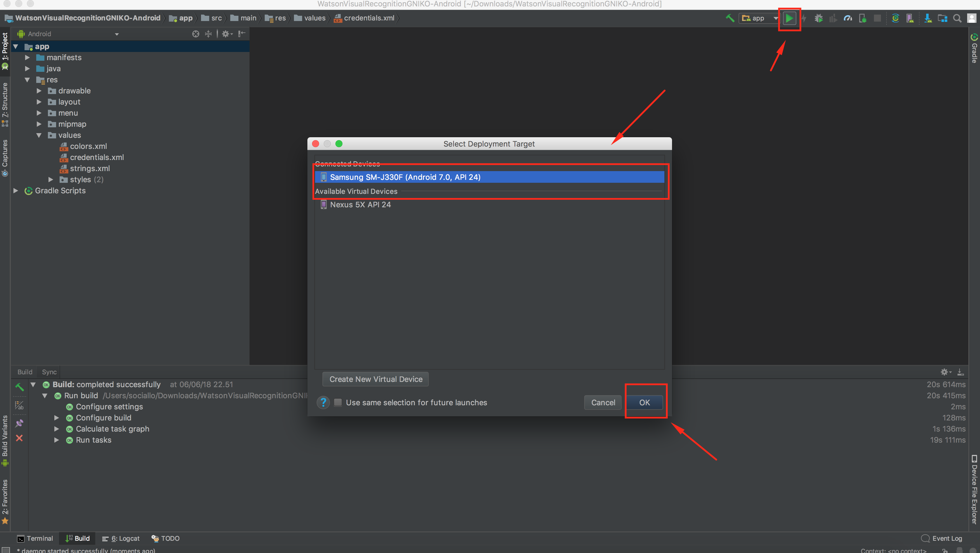
Task: Click Sync Project with Gradle Files icon
Action: point(895,18)
